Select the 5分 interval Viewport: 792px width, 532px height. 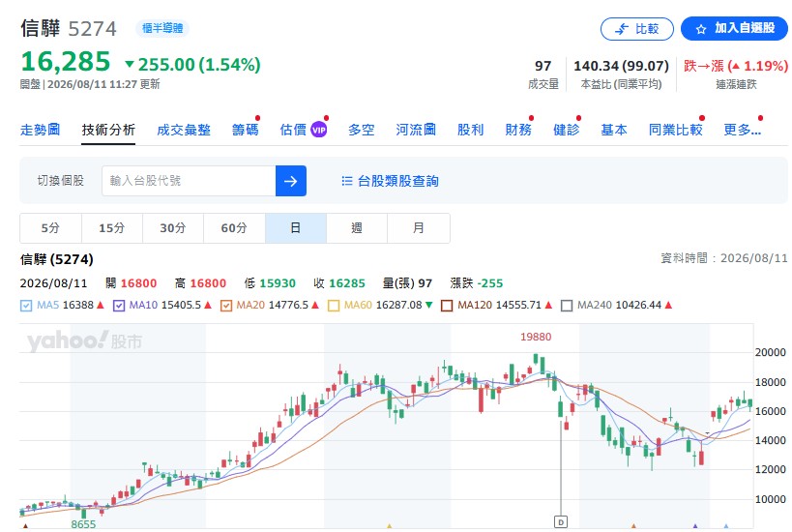point(50,228)
